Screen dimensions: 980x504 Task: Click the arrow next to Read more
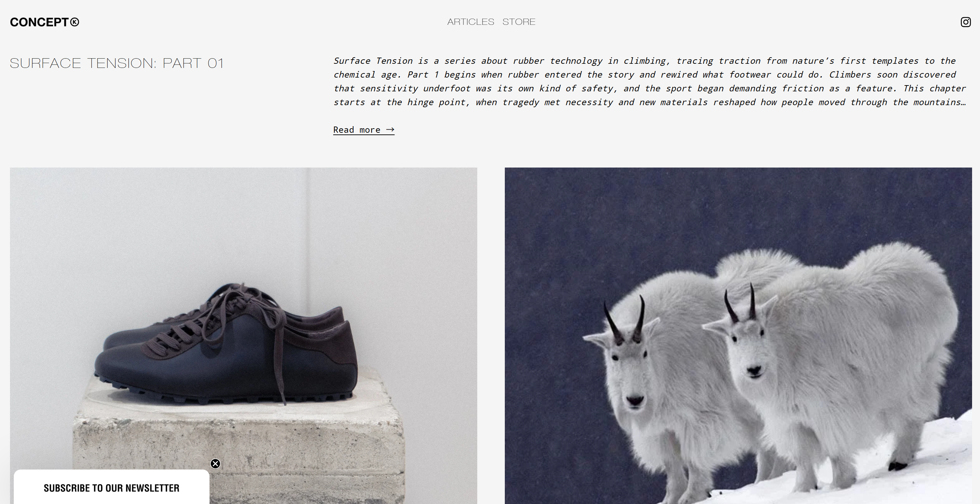click(x=390, y=129)
